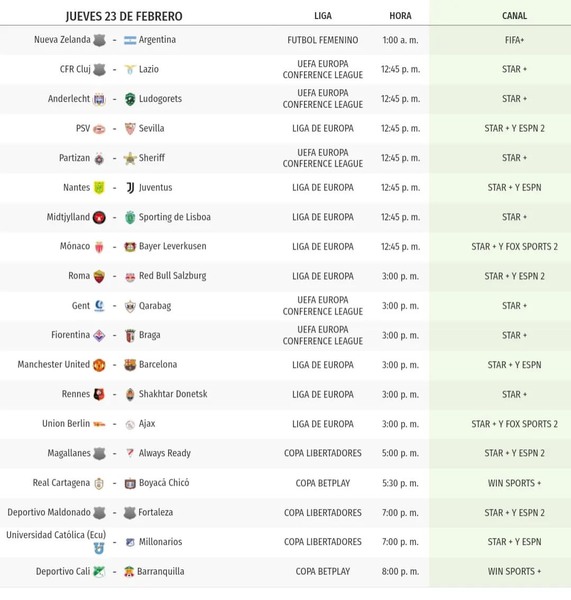Click the Fiorentina team logo
The image size is (571, 600).
point(99,336)
